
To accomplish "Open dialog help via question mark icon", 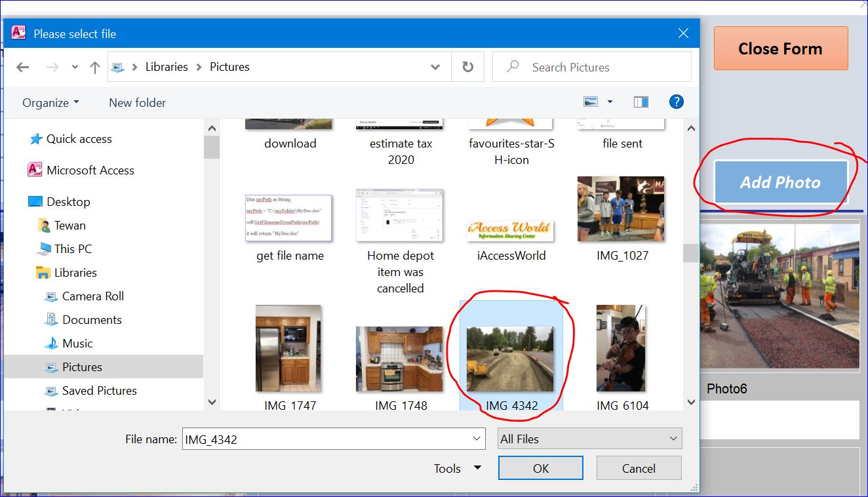I will click(677, 102).
